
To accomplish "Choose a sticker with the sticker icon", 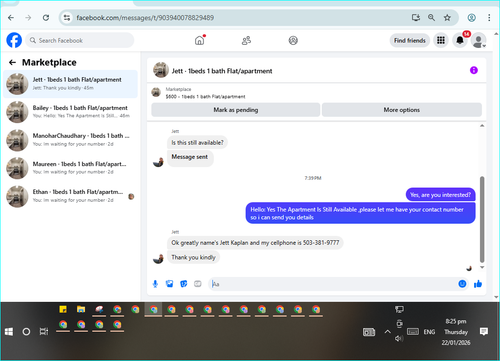I will [x=183, y=284].
